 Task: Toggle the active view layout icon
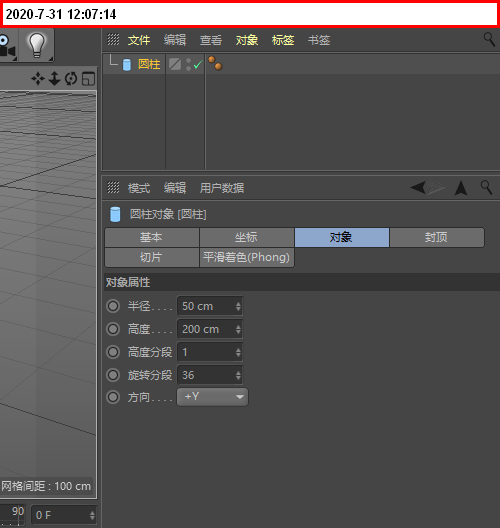pyautogui.click(x=89, y=79)
